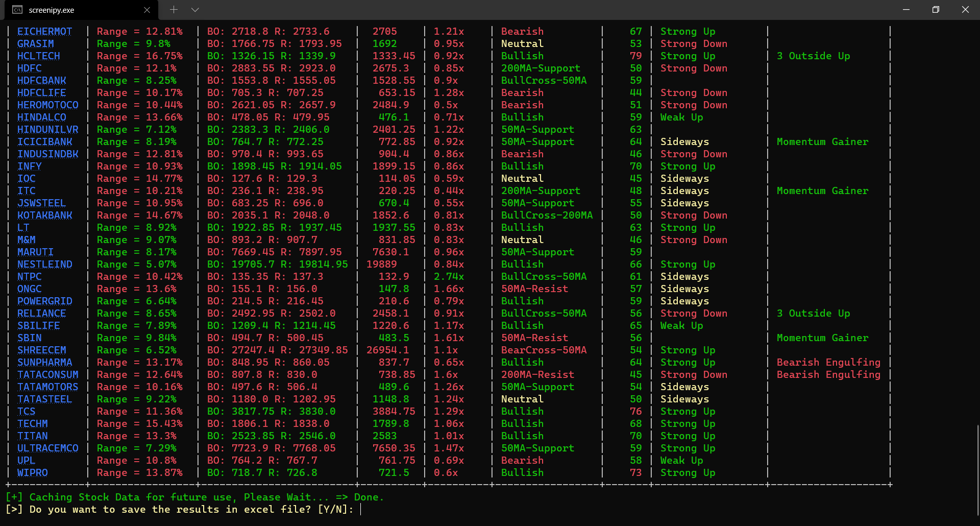Click 200MA-Resist in TATACONSUM row
The image size is (980, 526).
pyautogui.click(x=538, y=375)
